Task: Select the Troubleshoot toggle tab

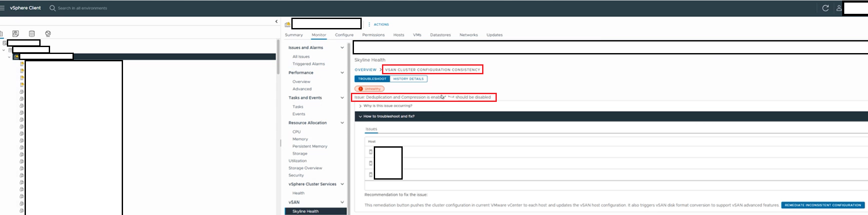Action: click(372, 79)
